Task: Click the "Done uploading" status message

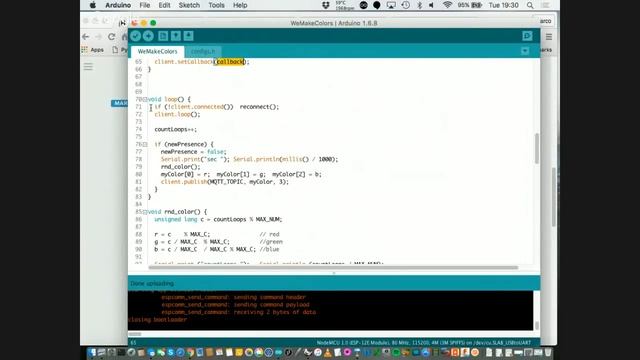Action: [x=152, y=283]
